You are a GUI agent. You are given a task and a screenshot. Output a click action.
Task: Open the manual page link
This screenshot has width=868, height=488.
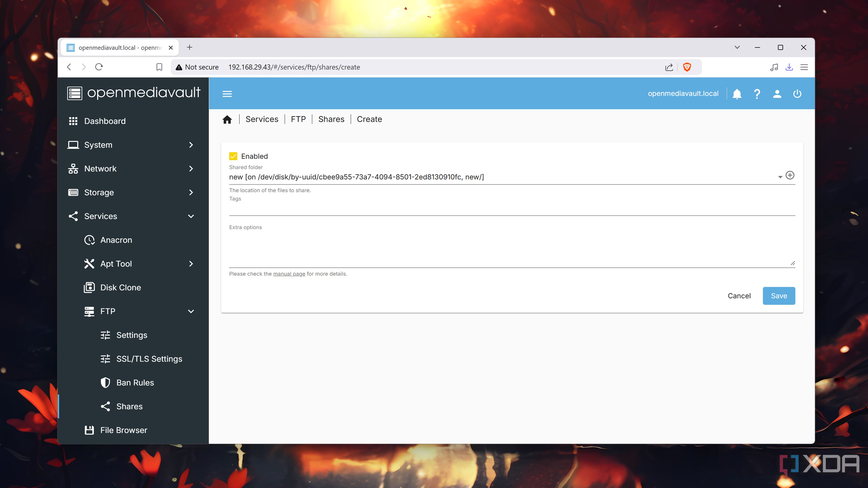pyautogui.click(x=289, y=274)
